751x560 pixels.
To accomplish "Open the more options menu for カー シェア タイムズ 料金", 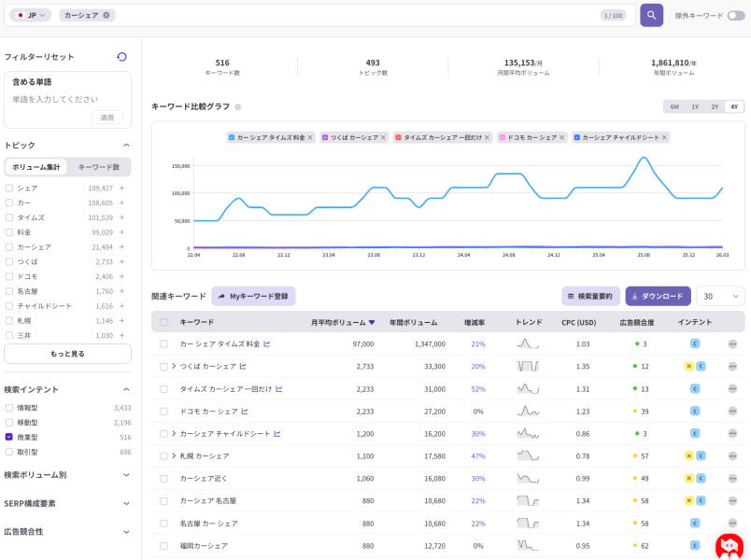I will pos(732,344).
